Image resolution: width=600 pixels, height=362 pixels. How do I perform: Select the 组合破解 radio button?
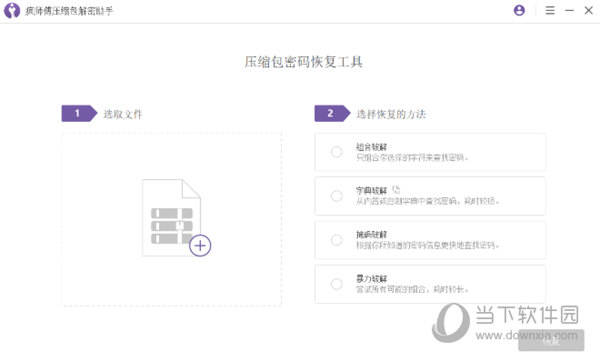pos(337,152)
